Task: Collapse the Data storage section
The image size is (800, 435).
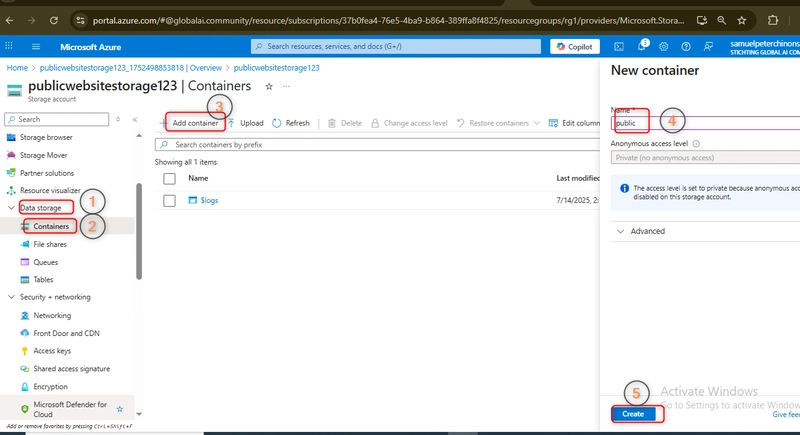Action: click(11, 208)
